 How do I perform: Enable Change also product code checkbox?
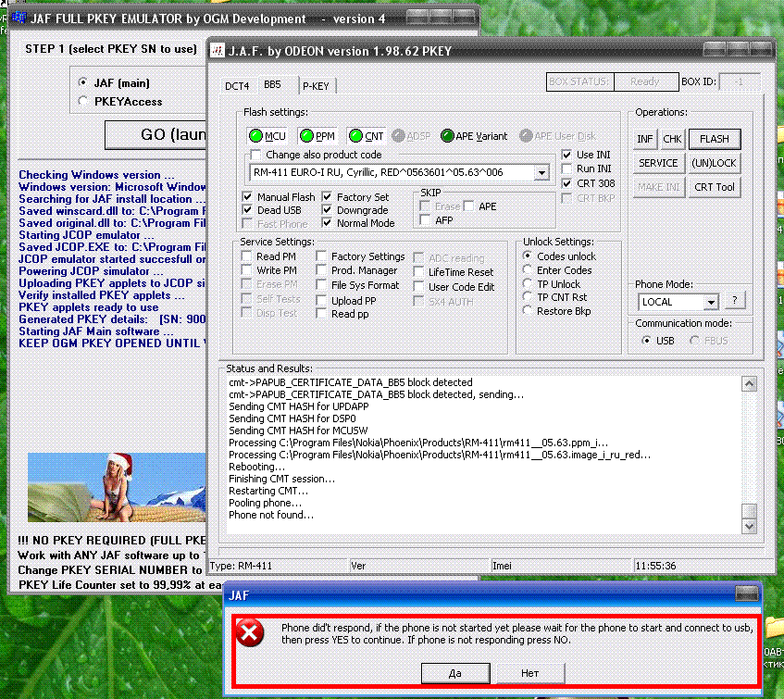coord(255,155)
